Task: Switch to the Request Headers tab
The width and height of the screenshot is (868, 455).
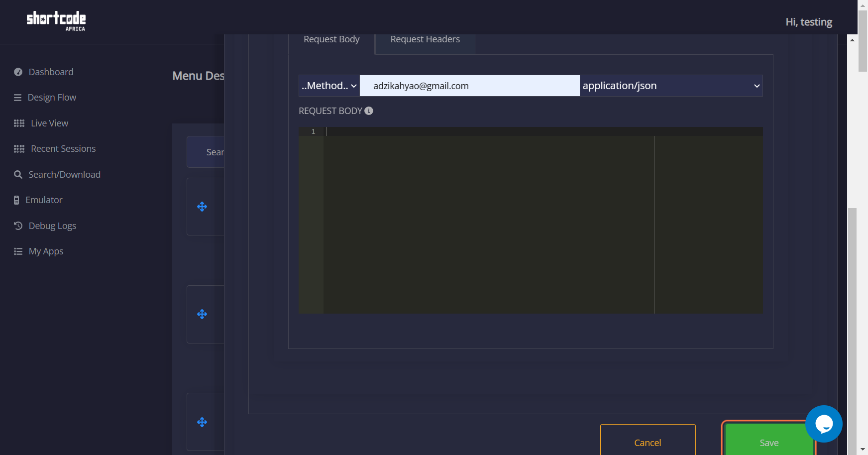Action: [x=425, y=39]
